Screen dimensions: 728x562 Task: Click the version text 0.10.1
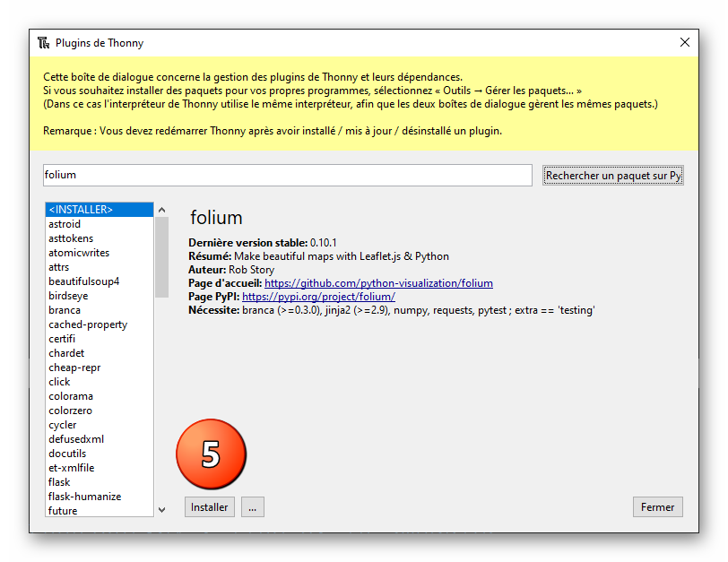coord(323,243)
